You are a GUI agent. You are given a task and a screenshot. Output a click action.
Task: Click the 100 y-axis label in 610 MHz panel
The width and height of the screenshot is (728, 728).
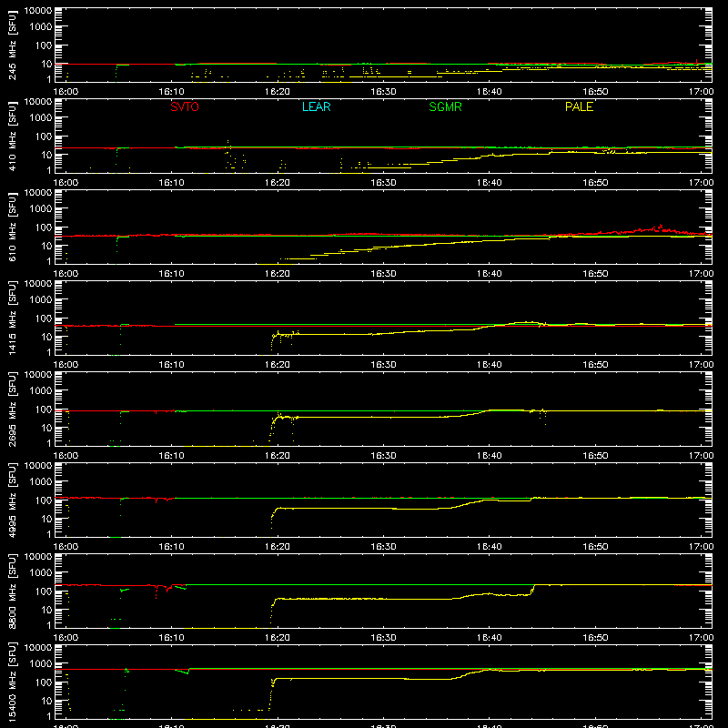coord(44,227)
